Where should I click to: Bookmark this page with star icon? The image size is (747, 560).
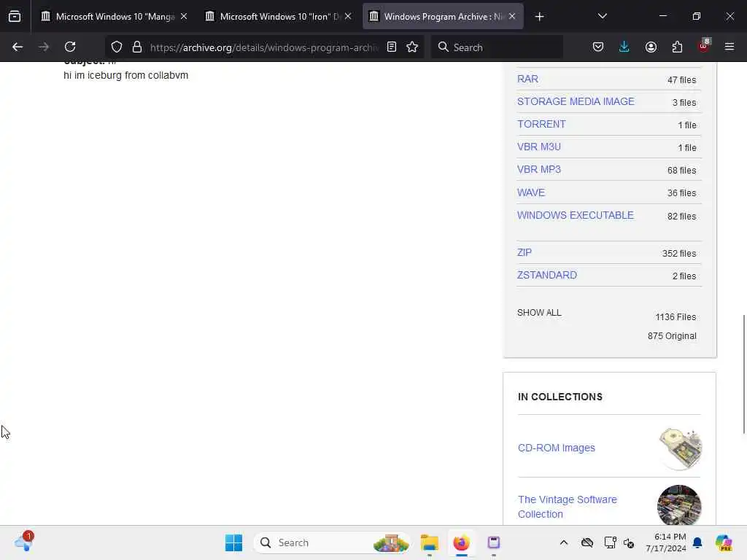(x=412, y=47)
